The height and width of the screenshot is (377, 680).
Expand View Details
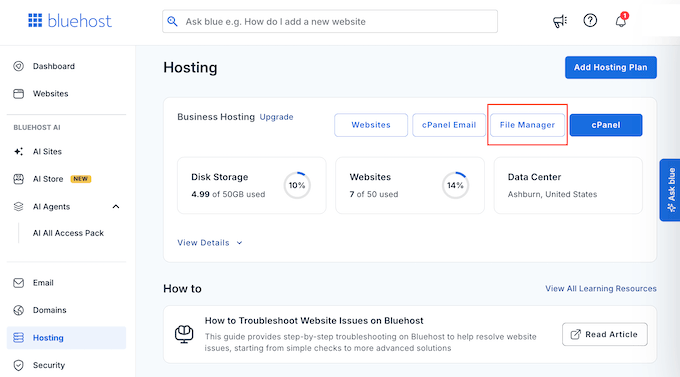203,243
